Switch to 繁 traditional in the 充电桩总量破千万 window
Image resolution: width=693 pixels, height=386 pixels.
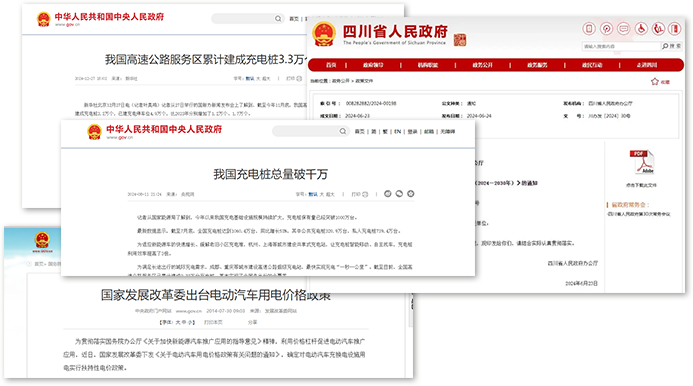[385, 132]
